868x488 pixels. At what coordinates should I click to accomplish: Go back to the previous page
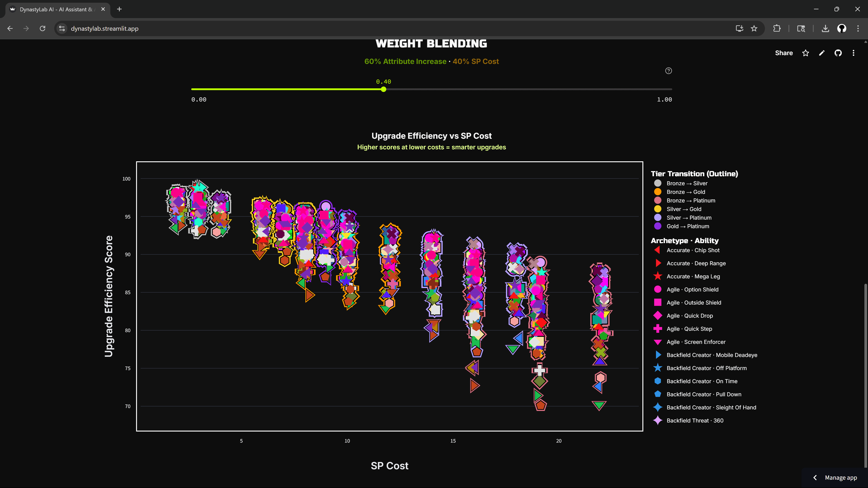coord(10,29)
